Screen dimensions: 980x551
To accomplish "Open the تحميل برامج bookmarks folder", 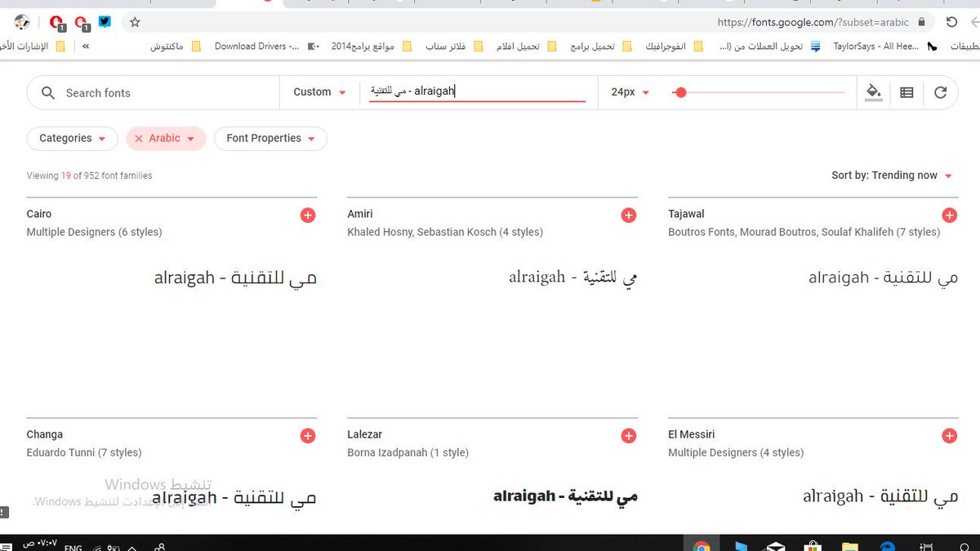I will click(601, 47).
